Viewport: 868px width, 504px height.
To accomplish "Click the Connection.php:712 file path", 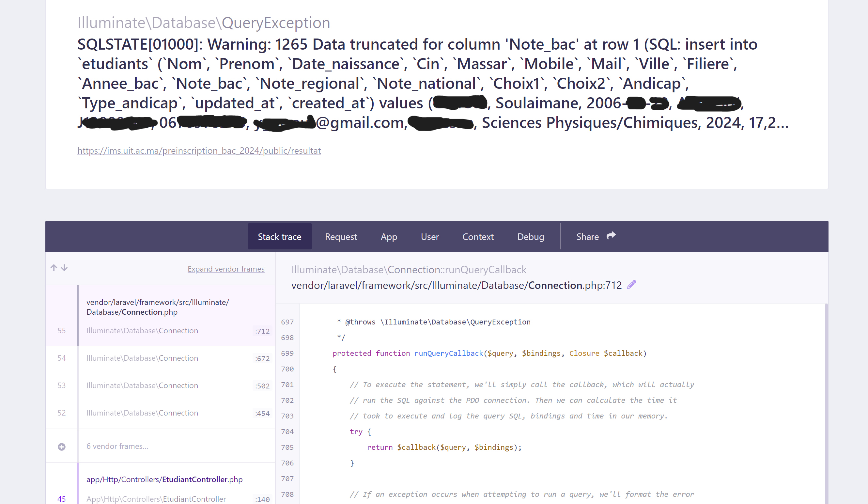I will coord(457,285).
